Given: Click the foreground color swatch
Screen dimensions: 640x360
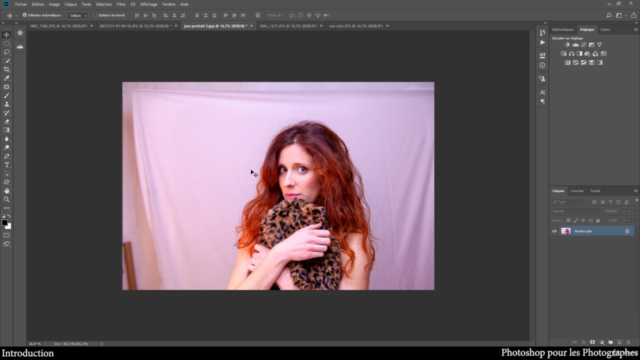Looking at the screenshot, I should [x=4, y=223].
